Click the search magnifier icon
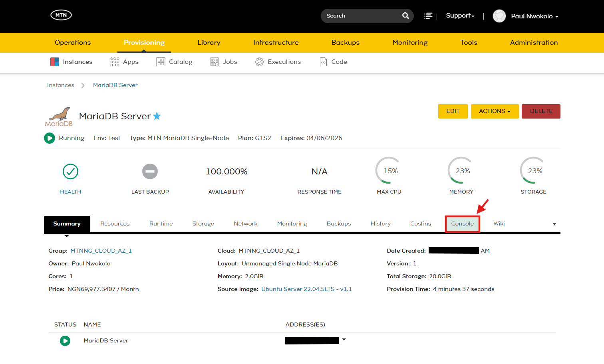The width and height of the screenshot is (604, 364). pyautogui.click(x=405, y=16)
